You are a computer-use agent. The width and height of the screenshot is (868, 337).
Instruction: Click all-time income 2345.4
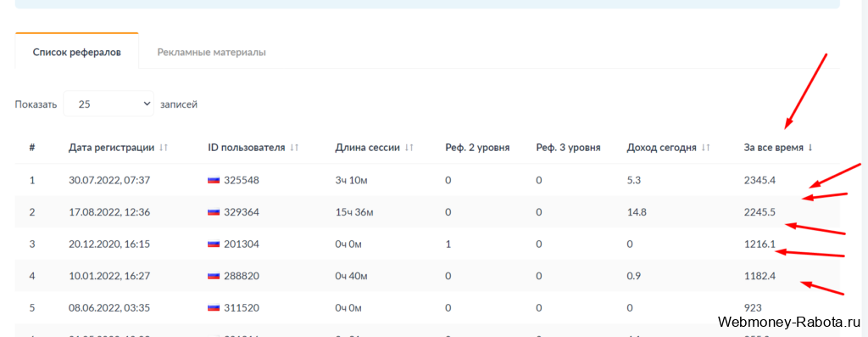(x=760, y=180)
